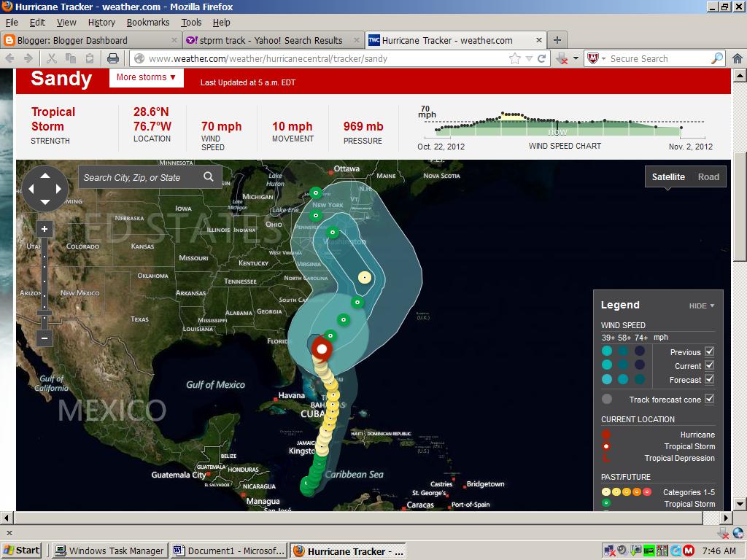Open the Edit menu
The height and width of the screenshot is (560, 747).
point(37,23)
